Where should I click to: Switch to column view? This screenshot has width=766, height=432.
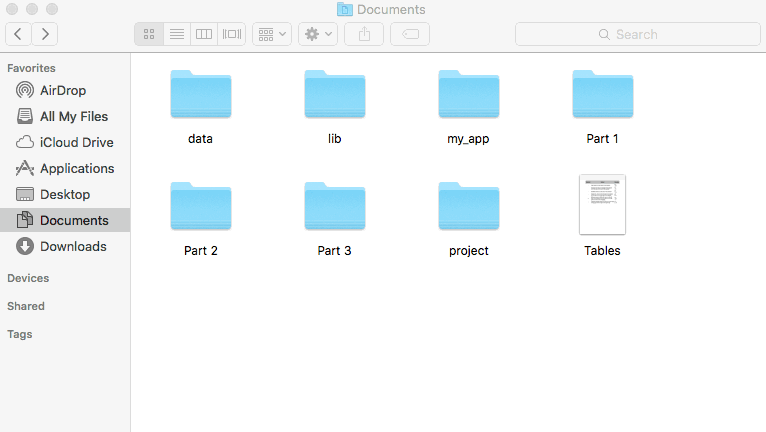click(x=204, y=34)
